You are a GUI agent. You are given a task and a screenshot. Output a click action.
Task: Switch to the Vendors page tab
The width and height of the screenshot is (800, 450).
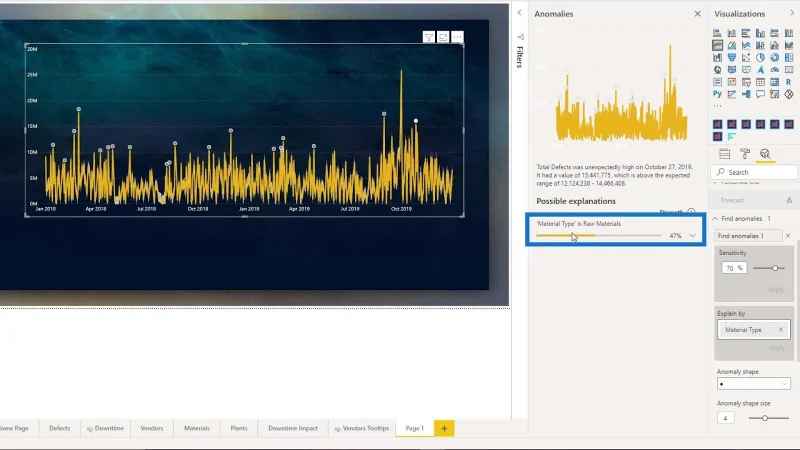pos(152,428)
